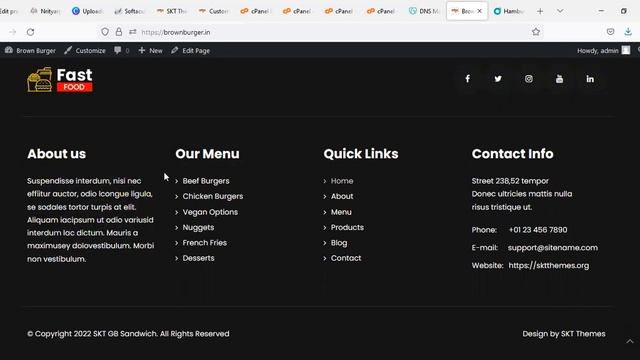Open a new browser tab with plus
Screen dimensions: 640x360
pyautogui.click(x=540, y=11)
